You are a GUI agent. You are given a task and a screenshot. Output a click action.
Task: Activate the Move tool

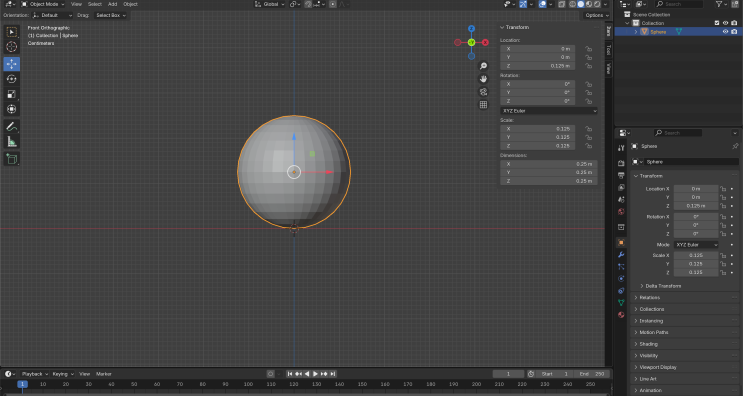[11, 63]
